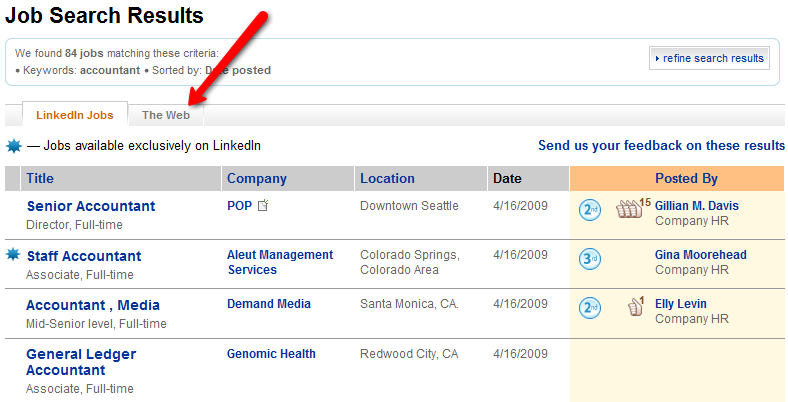The image size is (788, 402).
Task: Click the Downtown Seattle location text
Action: point(409,206)
